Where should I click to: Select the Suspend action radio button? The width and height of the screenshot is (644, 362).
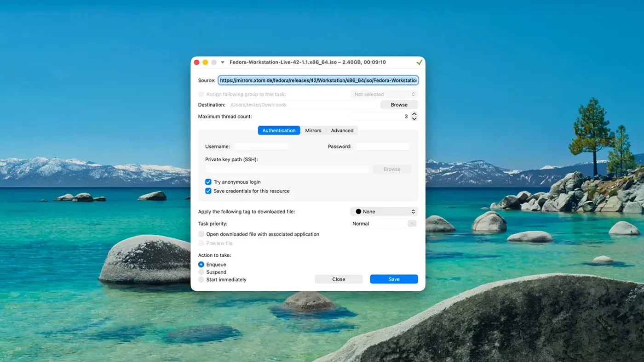[x=201, y=272]
